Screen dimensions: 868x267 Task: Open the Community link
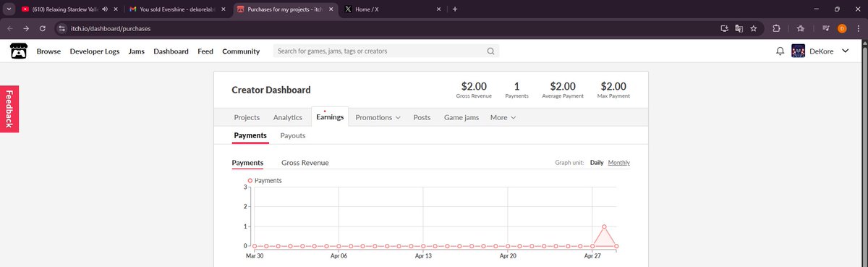241,51
